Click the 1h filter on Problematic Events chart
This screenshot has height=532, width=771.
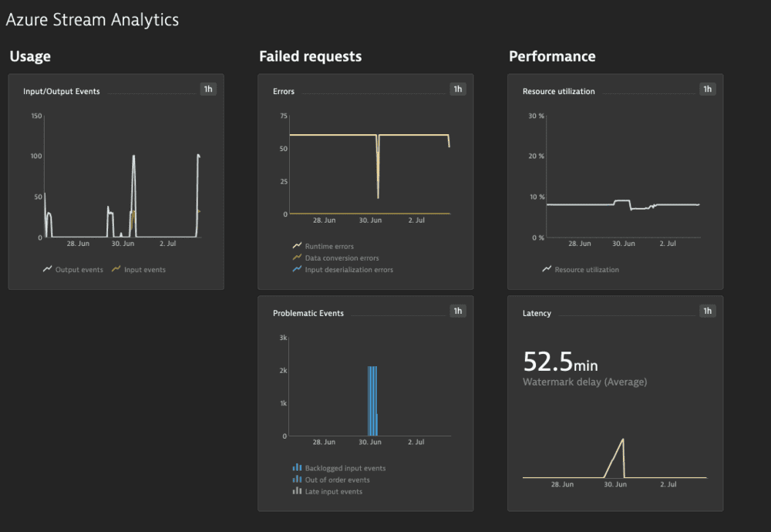coord(458,311)
